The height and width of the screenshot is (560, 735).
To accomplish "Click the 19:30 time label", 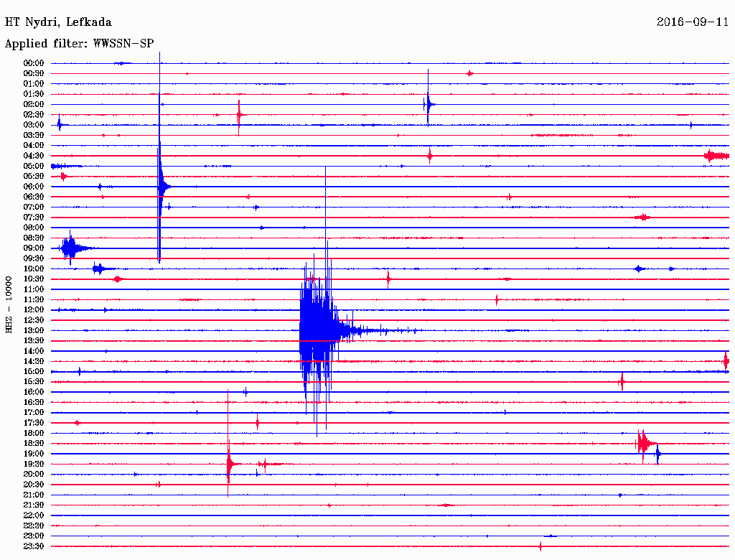I will coord(34,465).
